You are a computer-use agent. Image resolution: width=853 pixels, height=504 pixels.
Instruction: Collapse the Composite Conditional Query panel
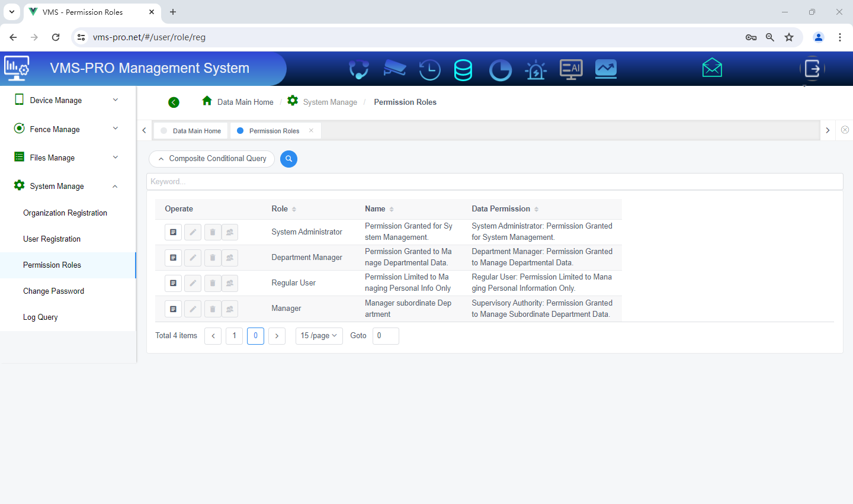tap(211, 159)
